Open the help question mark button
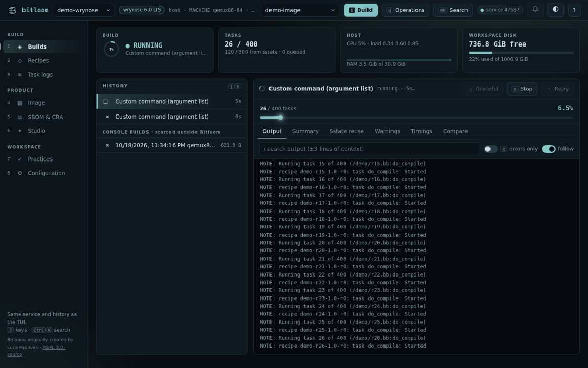The image size is (588, 368). (x=574, y=10)
